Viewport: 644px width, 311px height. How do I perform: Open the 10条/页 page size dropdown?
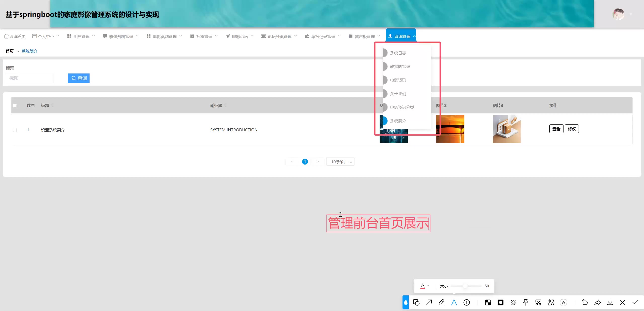click(340, 162)
